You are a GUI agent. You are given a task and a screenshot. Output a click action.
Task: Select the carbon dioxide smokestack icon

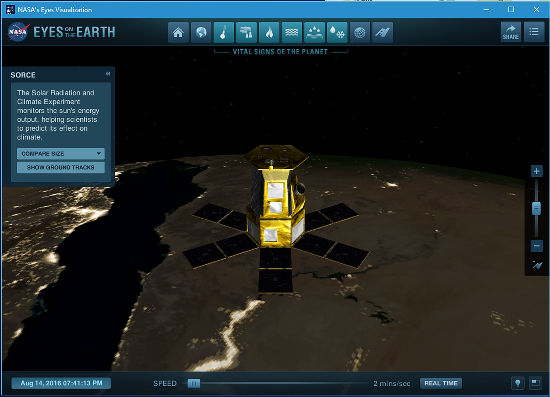(x=247, y=33)
